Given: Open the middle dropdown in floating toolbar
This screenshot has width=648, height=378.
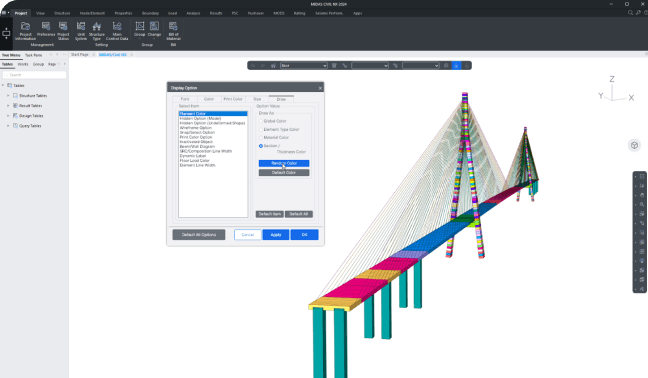Looking at the screenshot, I should pos(370,66).
